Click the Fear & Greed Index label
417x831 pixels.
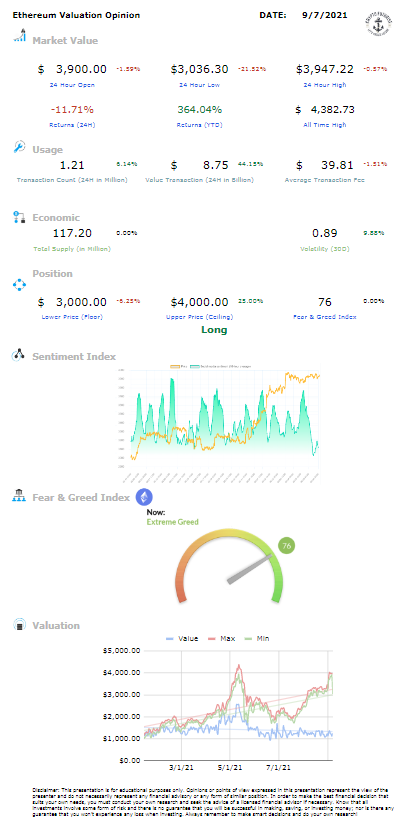[324, 316]
